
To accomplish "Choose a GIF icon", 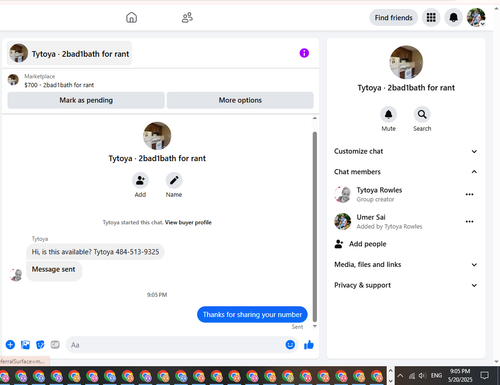I will click(55, 345).
